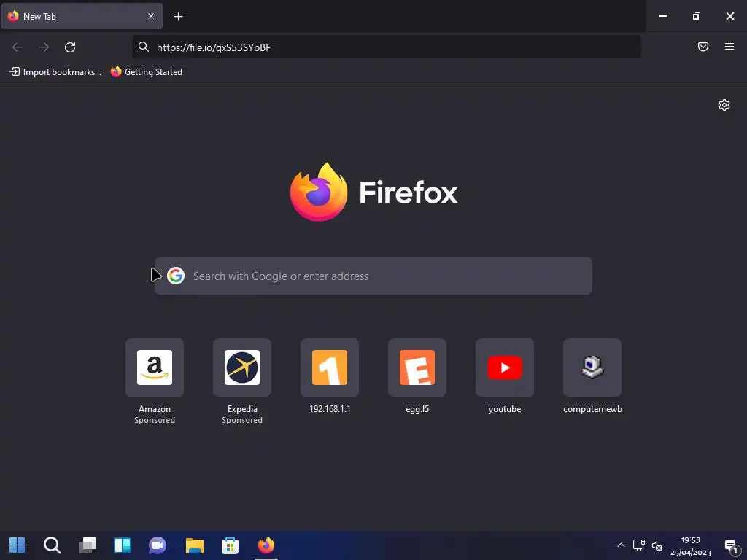747x560 pixels.
Task: Select the New Tab tab
Action: (x=82, y=16)
